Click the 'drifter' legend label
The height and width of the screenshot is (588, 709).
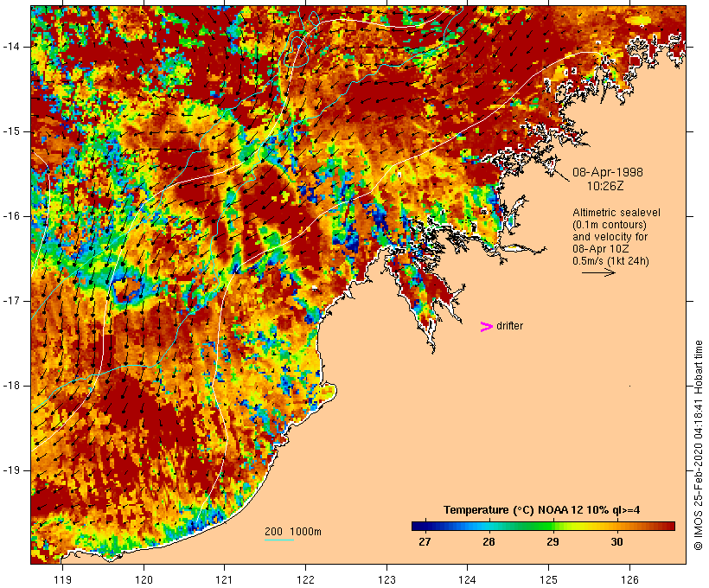pyautogui.click(x=509, y=326)
